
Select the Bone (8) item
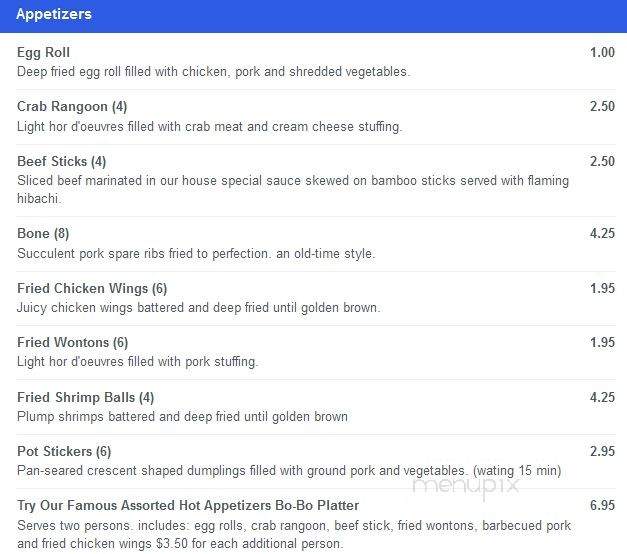43,234
